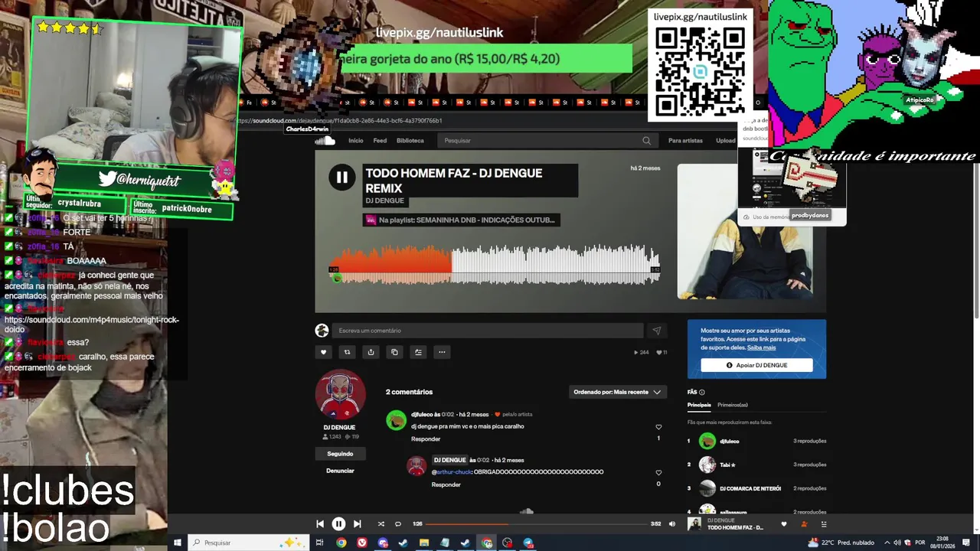Image resolution: width=980 pixels, height=551 pixels.
Task: Click the volume speaker icon in player bar
Action: click(x=672, y=524)
